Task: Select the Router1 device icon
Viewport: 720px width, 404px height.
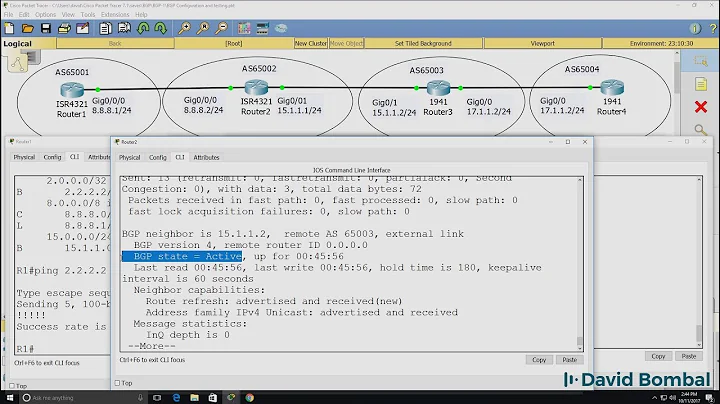Action: click(x=72, y=90)
